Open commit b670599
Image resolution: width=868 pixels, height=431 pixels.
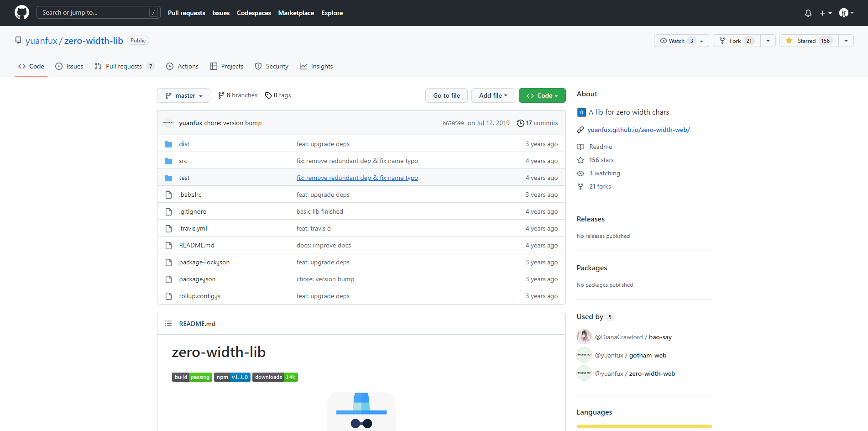[453, 123]
